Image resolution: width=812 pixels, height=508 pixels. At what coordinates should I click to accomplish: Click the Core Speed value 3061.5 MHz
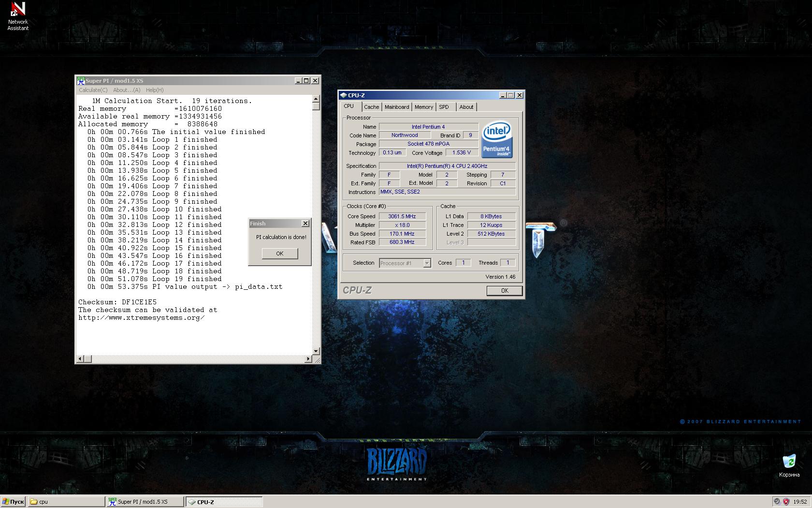point(402,216)
